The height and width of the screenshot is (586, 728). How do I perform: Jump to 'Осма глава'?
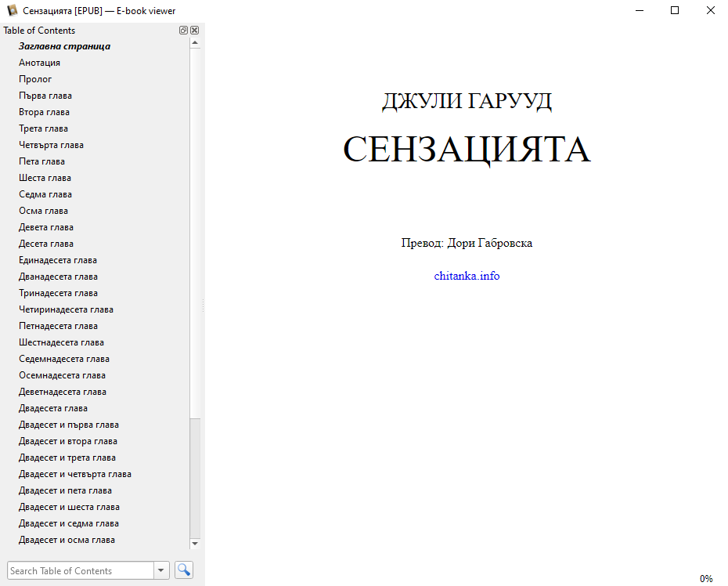[43, 211]
